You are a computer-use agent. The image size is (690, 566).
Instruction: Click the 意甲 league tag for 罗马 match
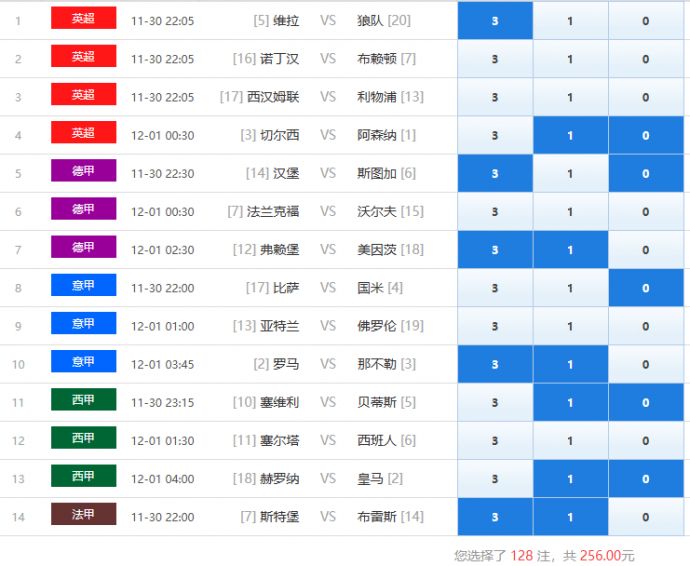pos(83,362)
